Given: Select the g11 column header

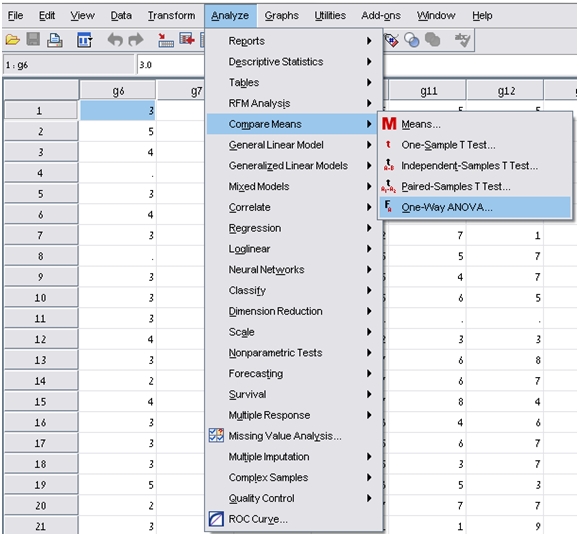Looking at the screenshot, I should pyautogui.click(x=428, y=91).
